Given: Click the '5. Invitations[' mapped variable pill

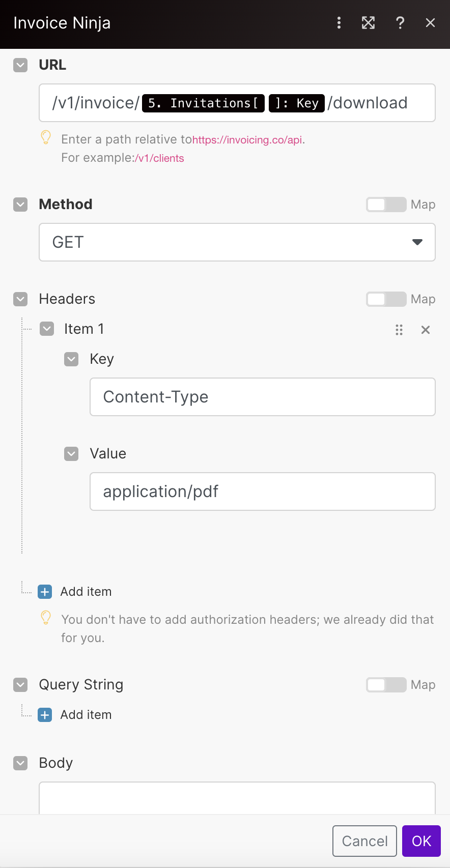Looking at the screenshot, I should 203,103.
